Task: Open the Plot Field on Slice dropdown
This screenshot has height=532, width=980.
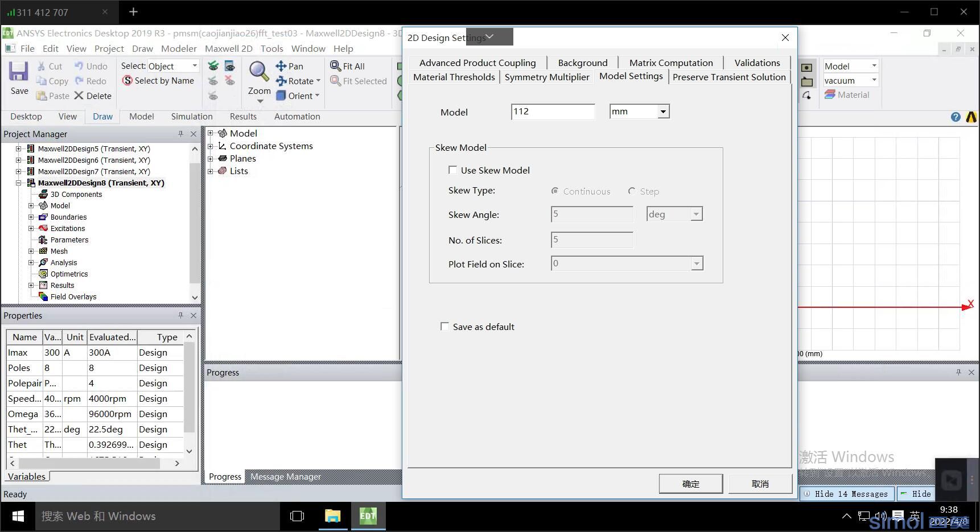Action: point(697,263)
